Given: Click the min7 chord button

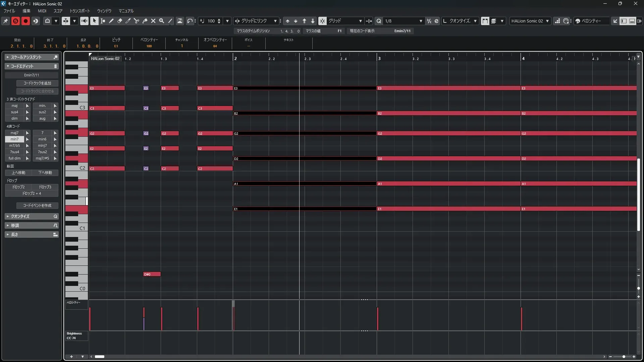Looking at the screenshot, I should pos(14,139).
